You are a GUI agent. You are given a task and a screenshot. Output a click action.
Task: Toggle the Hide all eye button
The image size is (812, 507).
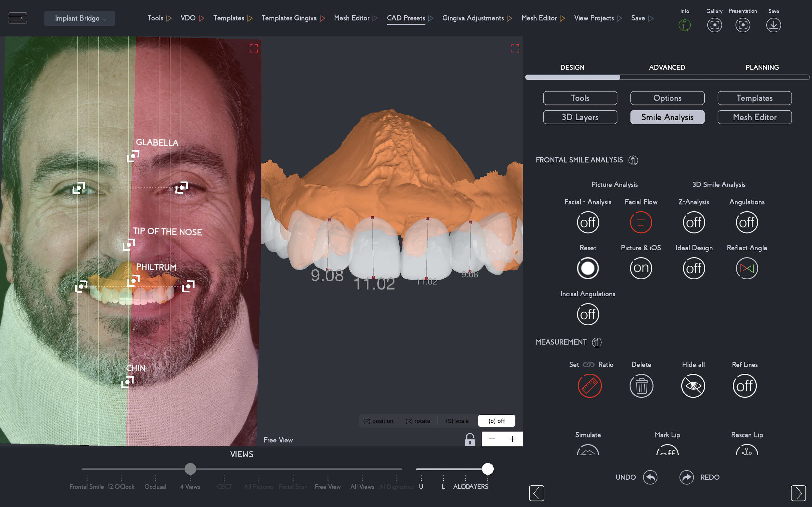(693, 386)
